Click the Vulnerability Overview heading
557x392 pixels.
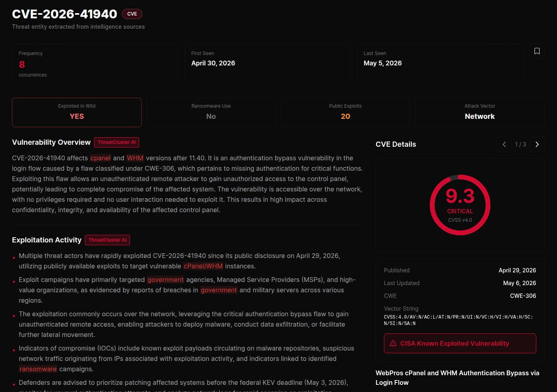[x=51, y=142]
